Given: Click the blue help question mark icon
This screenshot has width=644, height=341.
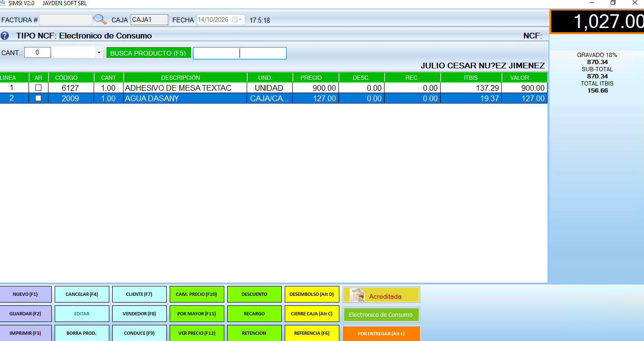Looking at the screenshot, I should point(5,36).
